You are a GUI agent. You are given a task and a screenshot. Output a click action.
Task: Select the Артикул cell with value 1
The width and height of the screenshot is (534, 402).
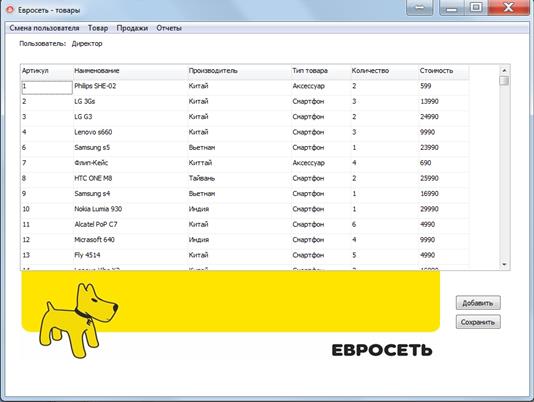click(47, 88)
